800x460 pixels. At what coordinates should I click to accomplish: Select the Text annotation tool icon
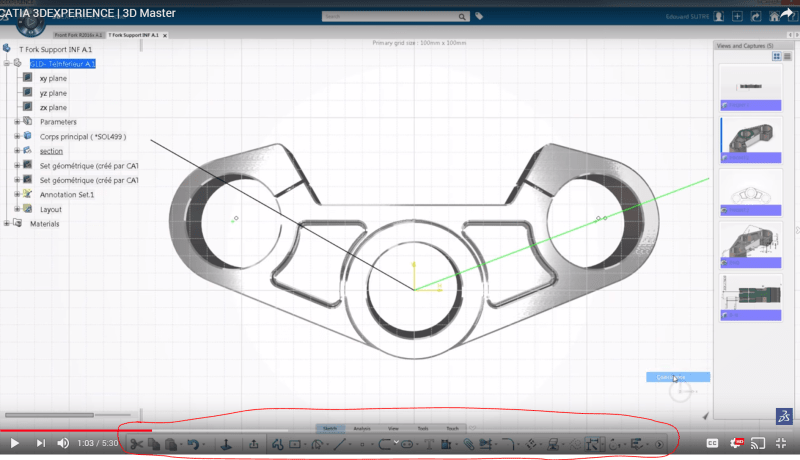(x=429, y=444)
